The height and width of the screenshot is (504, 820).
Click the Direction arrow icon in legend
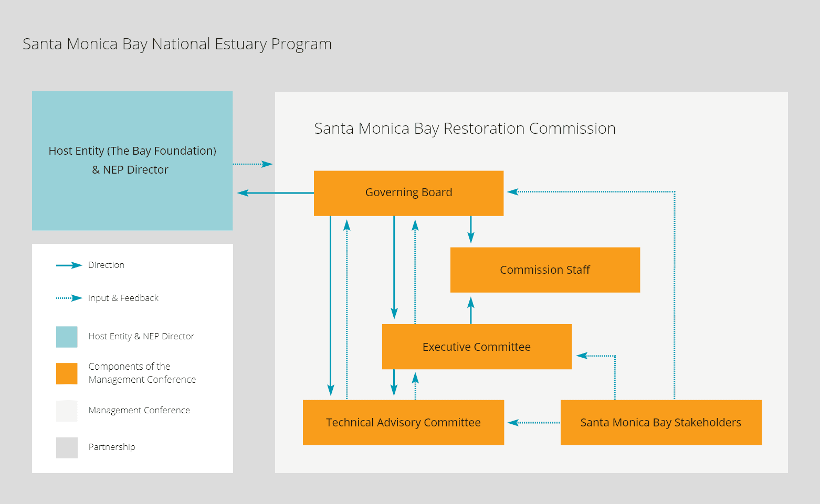point(68,265)
